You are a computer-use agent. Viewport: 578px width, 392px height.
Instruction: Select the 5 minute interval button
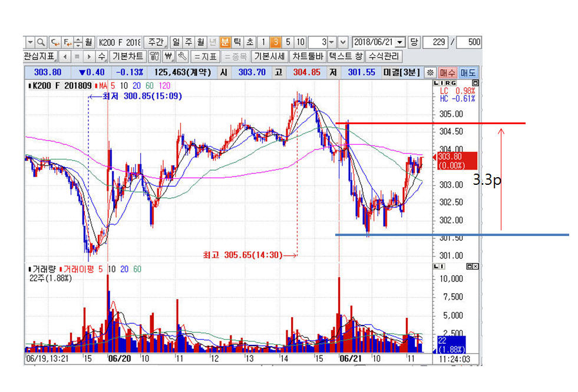point(288,42)
